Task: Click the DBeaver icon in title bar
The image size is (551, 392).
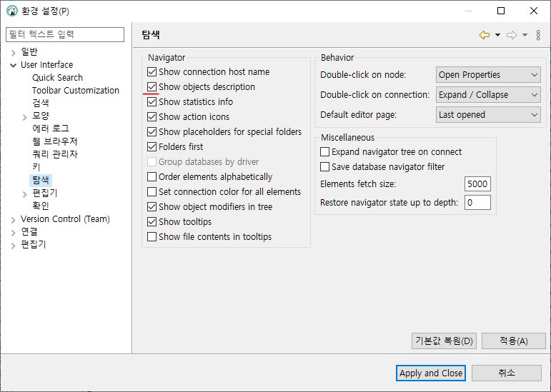Action: tap(12, 11)
